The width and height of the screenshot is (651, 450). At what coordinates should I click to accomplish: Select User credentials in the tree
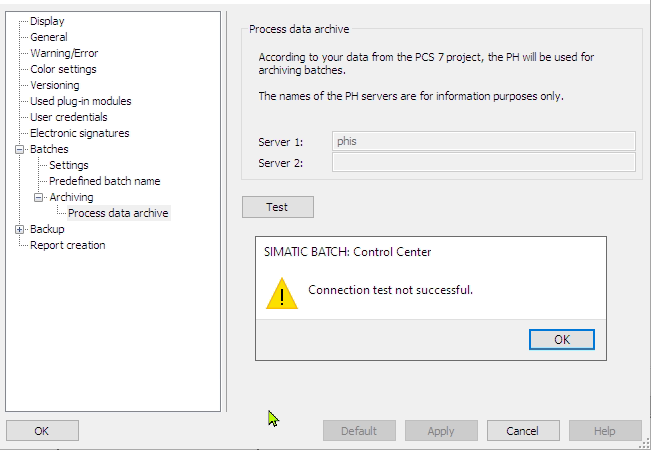click(x=68, y=117)
